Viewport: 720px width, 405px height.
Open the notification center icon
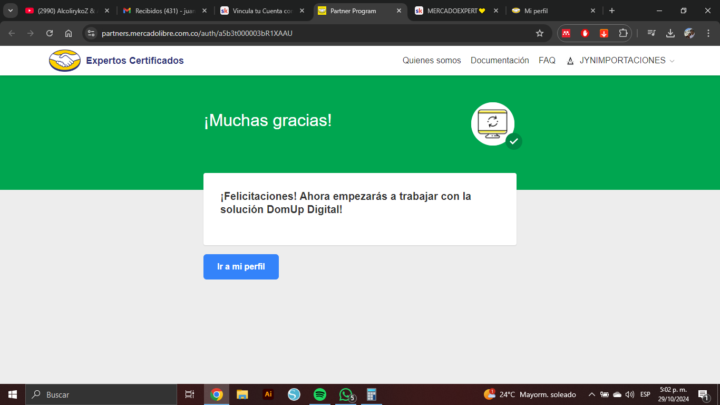(x=703, y=394)
